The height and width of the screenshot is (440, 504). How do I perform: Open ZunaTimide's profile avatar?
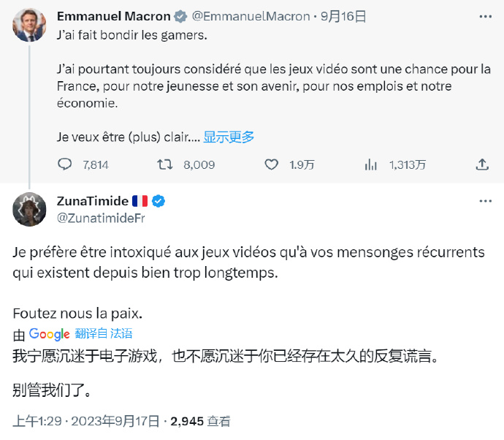tap(29, 209)
